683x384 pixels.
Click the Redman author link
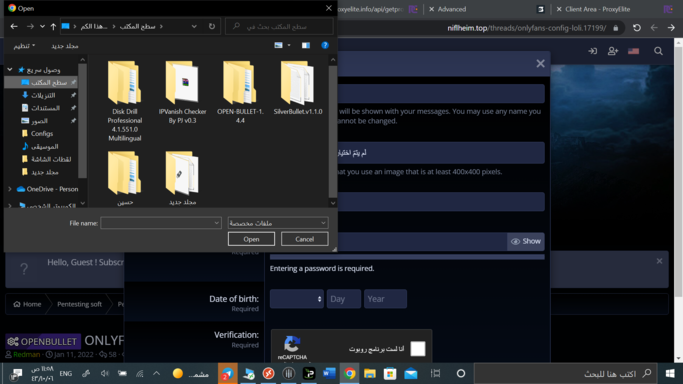click(x=27, y=354)
